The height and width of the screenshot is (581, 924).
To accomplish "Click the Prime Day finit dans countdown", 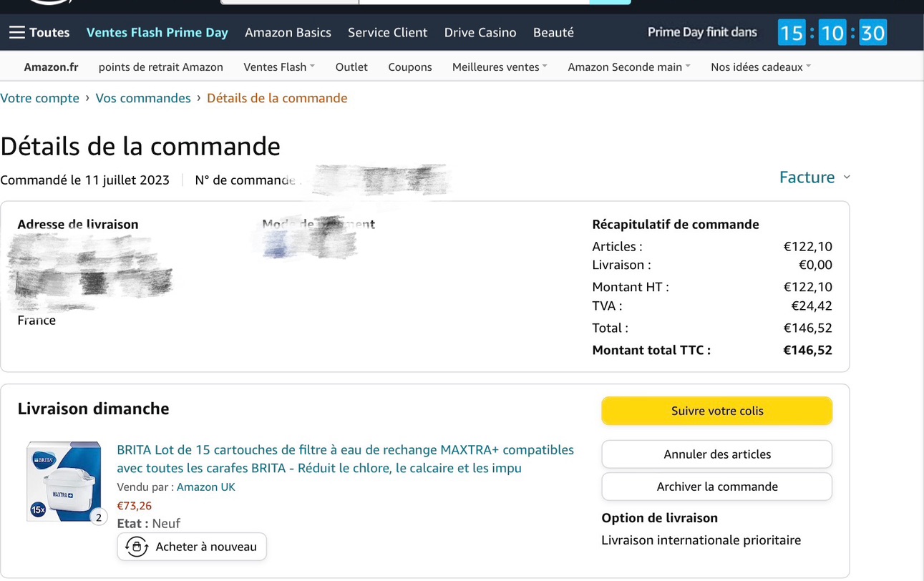I will (767, 32).
